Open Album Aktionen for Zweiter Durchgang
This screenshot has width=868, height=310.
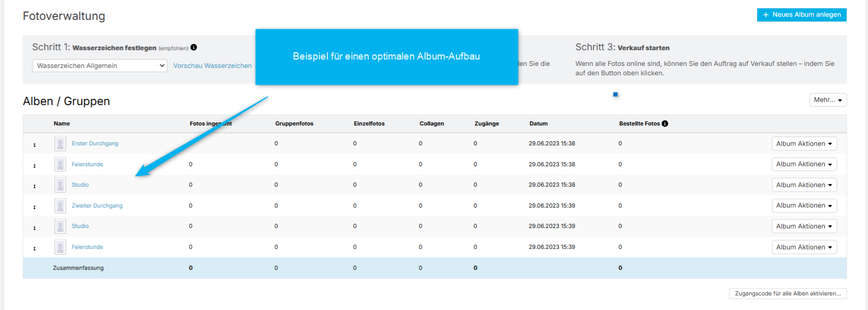pyautogui.click(x=804, y=205)
